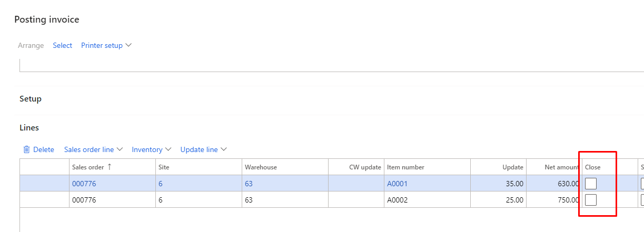Expand the Update line menu
This screenshot has width=644, height=232.
(204, 149)
